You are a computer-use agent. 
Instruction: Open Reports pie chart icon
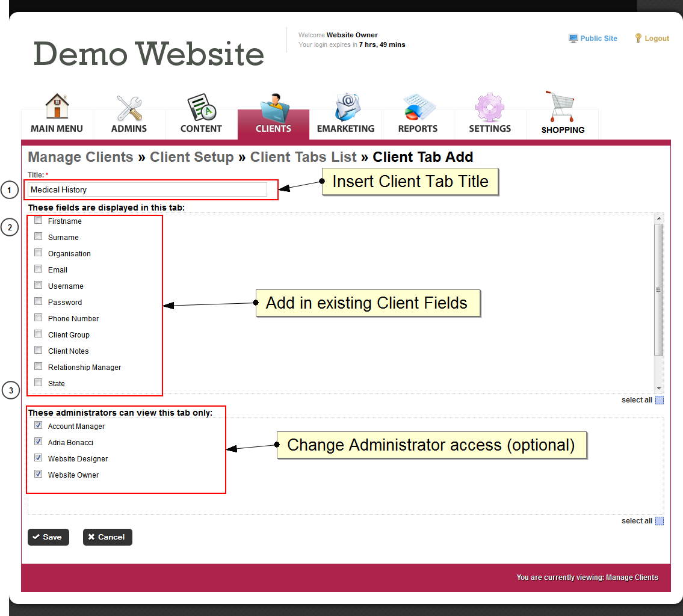(418, 108)
